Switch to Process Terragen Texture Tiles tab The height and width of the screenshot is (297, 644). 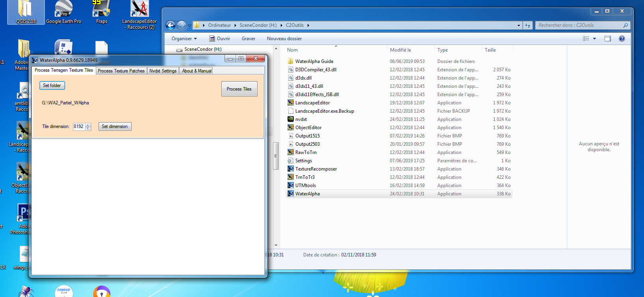click(64, 70)
